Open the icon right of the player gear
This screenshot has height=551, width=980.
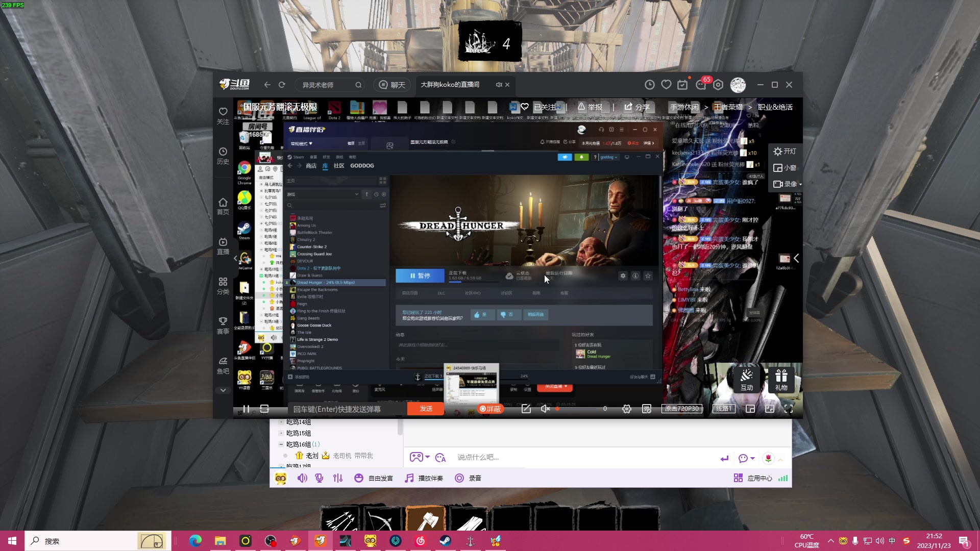pos(647,409)
